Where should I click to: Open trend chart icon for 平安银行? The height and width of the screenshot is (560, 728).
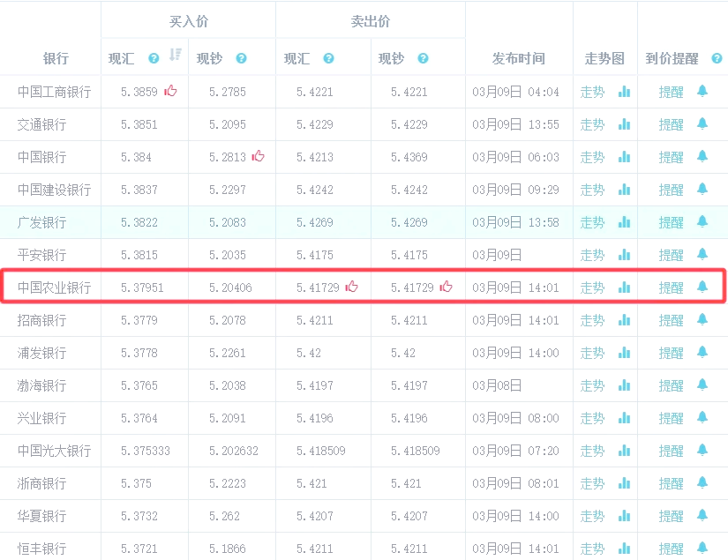pyautogui.click(x=625, y=255)
